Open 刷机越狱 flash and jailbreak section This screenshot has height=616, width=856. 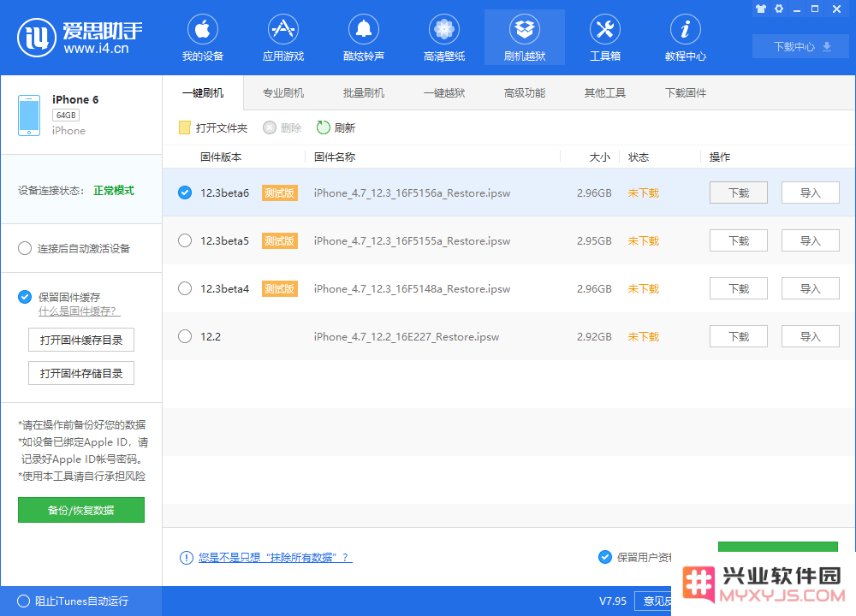[525, 38]
